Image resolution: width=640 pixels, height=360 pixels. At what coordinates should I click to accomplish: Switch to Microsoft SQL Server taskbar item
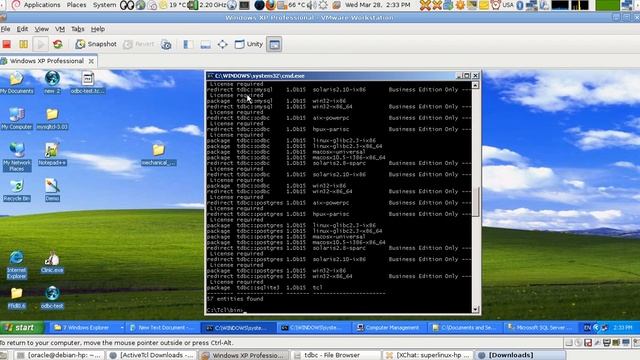(539, 327)
